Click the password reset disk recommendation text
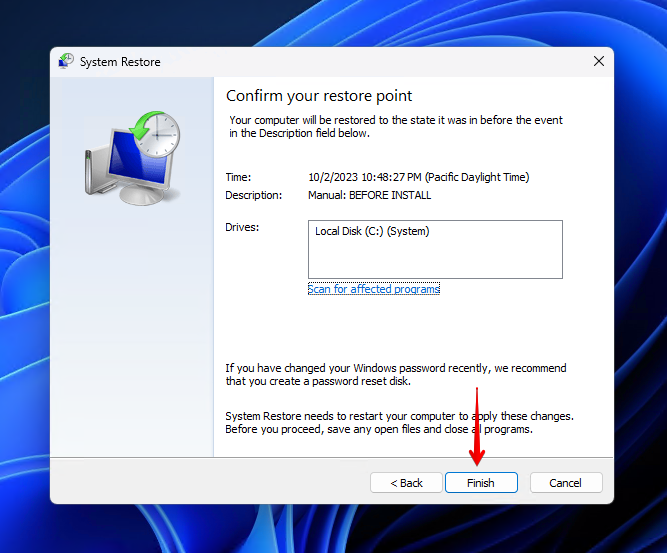 396,374
